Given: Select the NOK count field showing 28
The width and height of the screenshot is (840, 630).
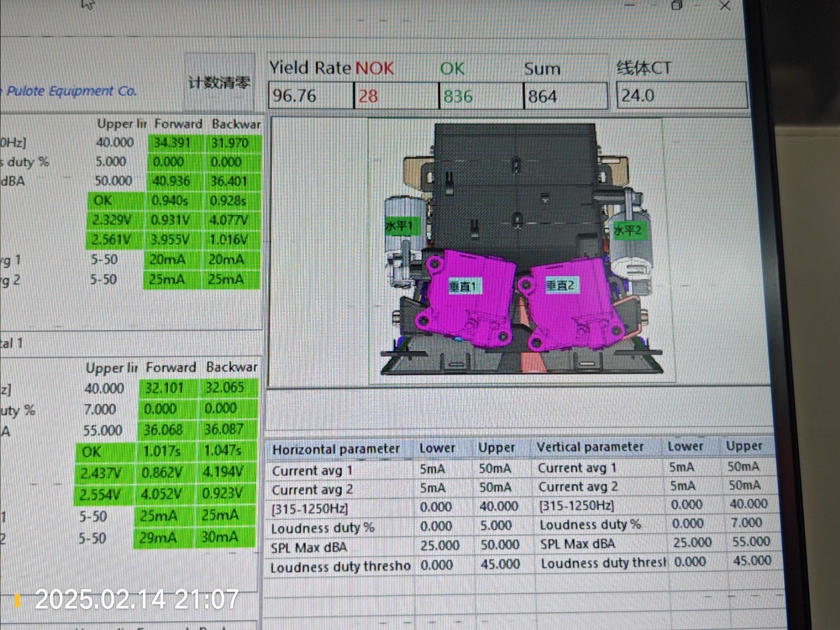Looking at the screenshot, I should [x=396, y=96].
